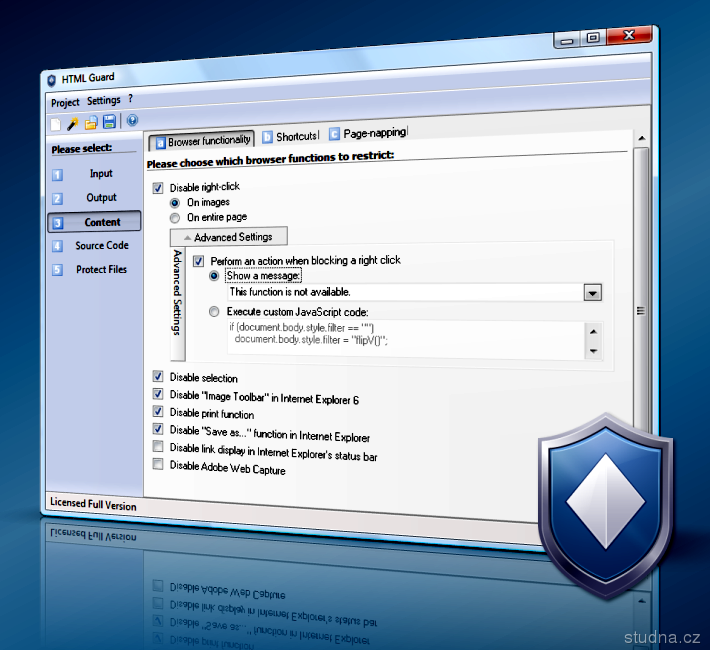The width and height of the screenshot is (710, 650).
Task: Switch to the Shortcuts tab
Action: [291, 136]
